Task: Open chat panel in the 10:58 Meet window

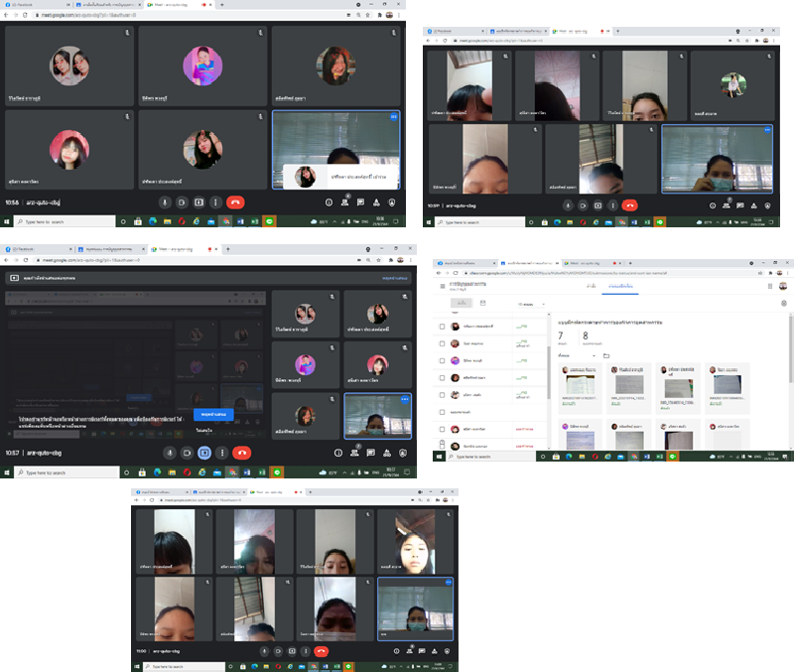Action: [x=360, y=202]
